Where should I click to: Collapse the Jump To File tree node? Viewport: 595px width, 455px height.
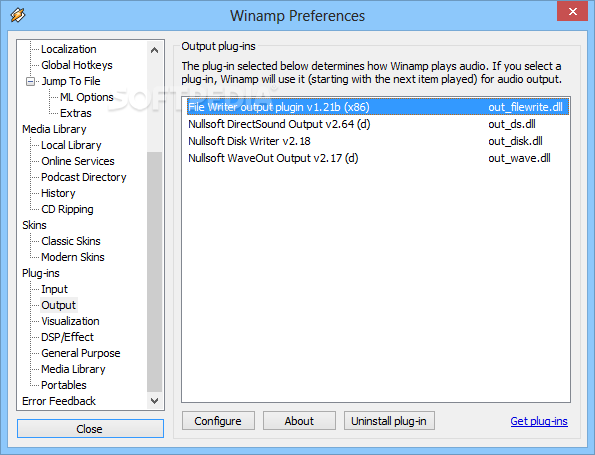pos(30,81)
